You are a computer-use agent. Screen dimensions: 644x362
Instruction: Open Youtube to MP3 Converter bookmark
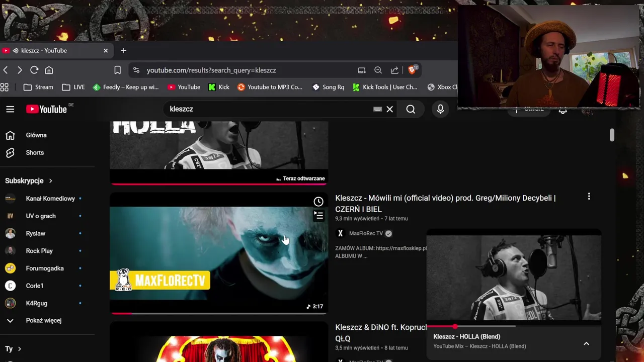270,87
